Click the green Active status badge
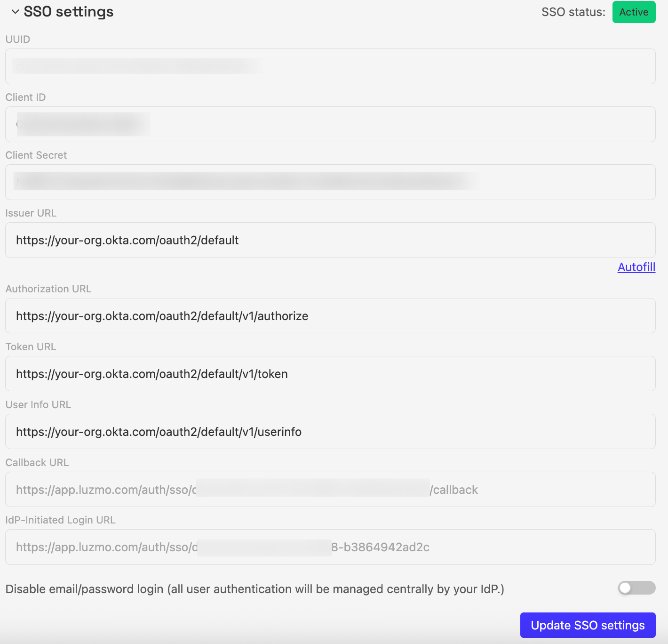This screenshot has height=644, width=668. [633, 12]
